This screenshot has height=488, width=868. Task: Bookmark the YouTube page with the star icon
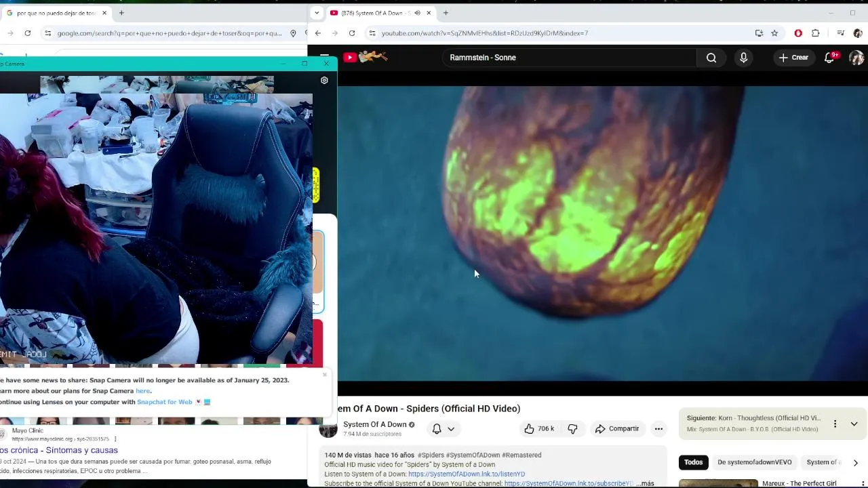tap(774, 33)
